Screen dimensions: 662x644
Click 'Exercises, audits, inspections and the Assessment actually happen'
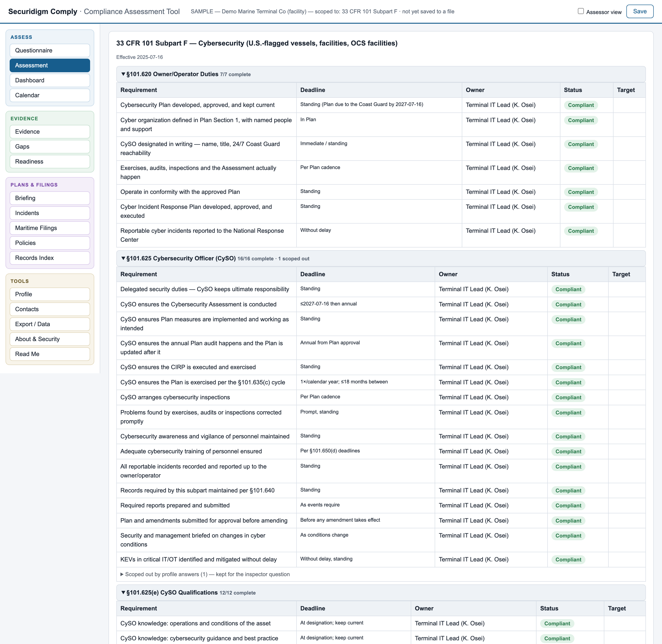(x=198, y=172)
